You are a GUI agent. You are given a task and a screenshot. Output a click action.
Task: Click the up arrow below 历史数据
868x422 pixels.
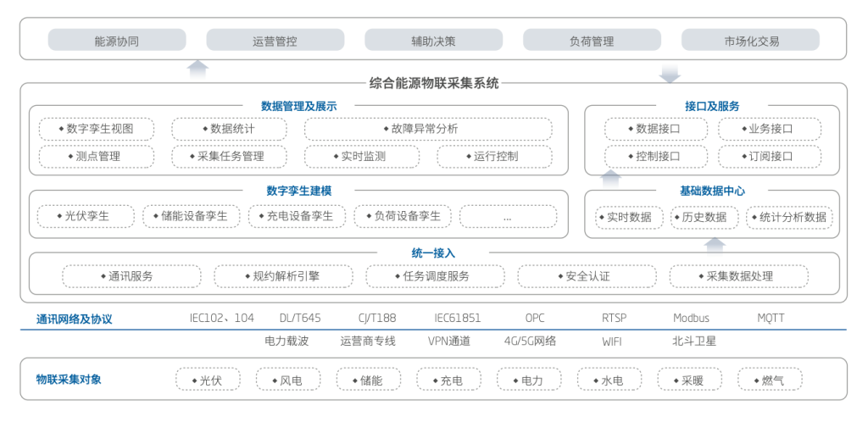[x=715, y=244]
